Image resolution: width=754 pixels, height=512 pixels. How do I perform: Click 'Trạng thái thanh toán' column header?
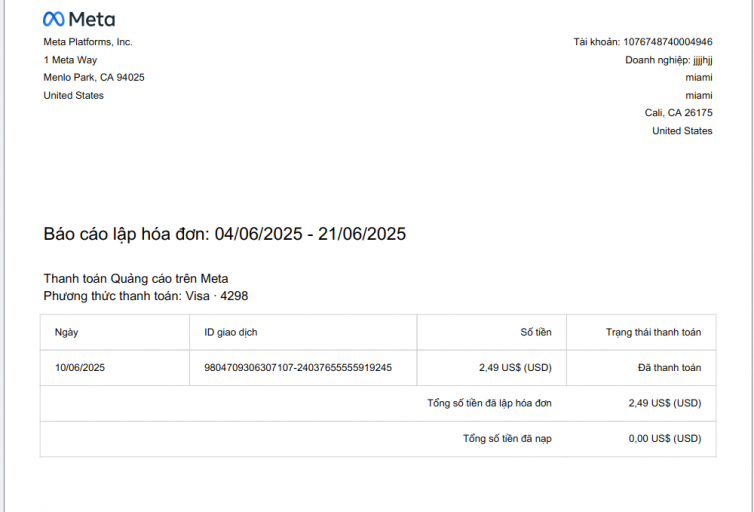653,332
